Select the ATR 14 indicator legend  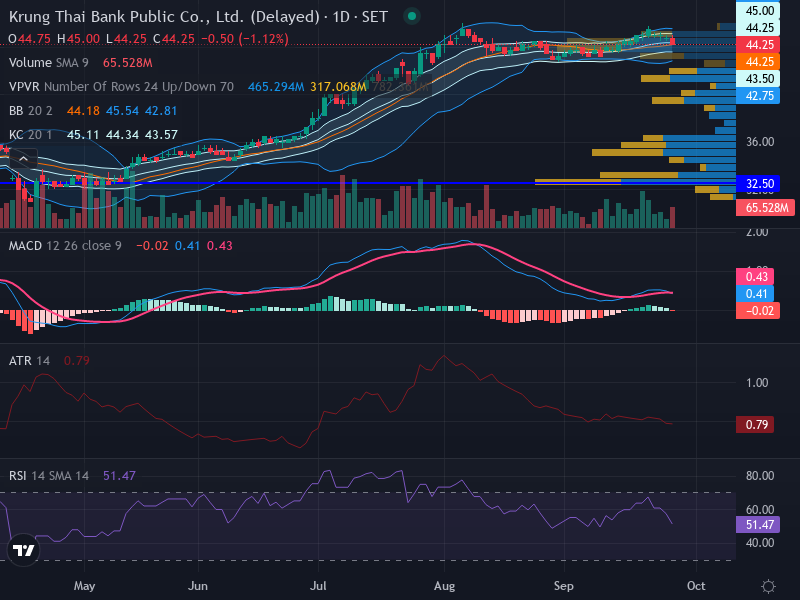[x=29, y=361]
